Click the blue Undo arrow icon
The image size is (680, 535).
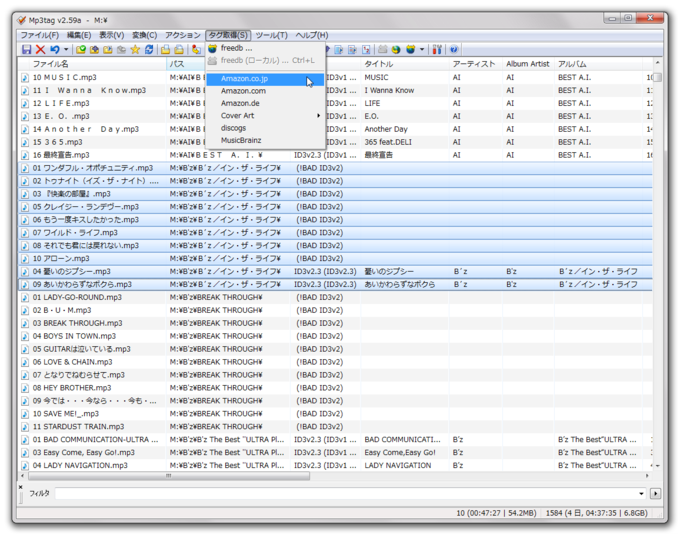[55, 49]
